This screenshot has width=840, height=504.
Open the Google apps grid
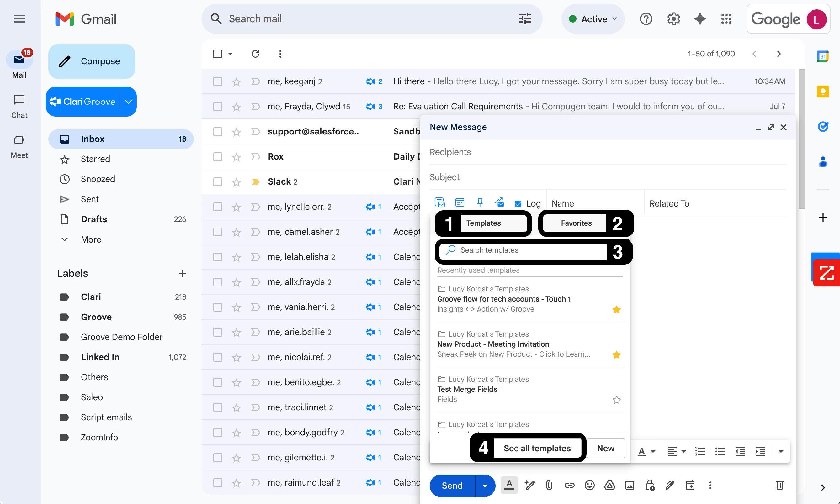click(x=726, y=19)
